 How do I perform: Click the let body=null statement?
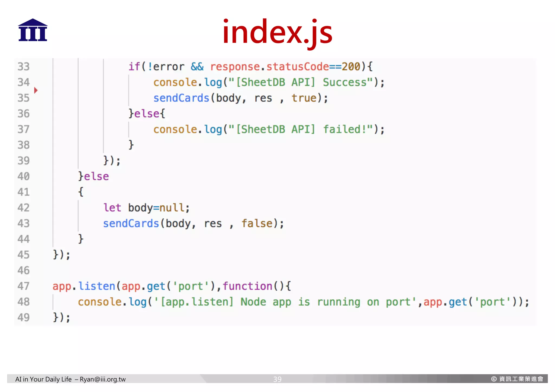(146, 208)
